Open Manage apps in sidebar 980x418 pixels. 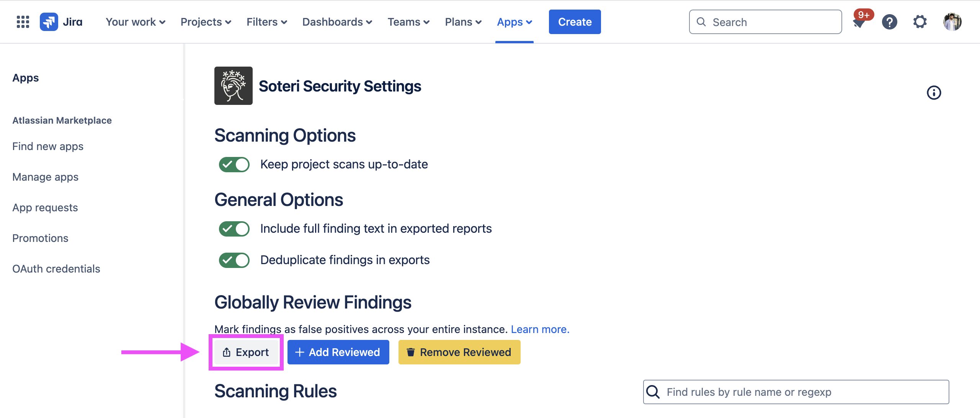click(x=45, y=177)
